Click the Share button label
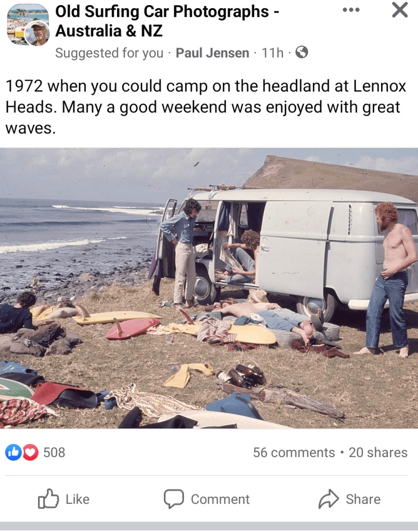The image size is (418, 532). click(x=363, y=499)
